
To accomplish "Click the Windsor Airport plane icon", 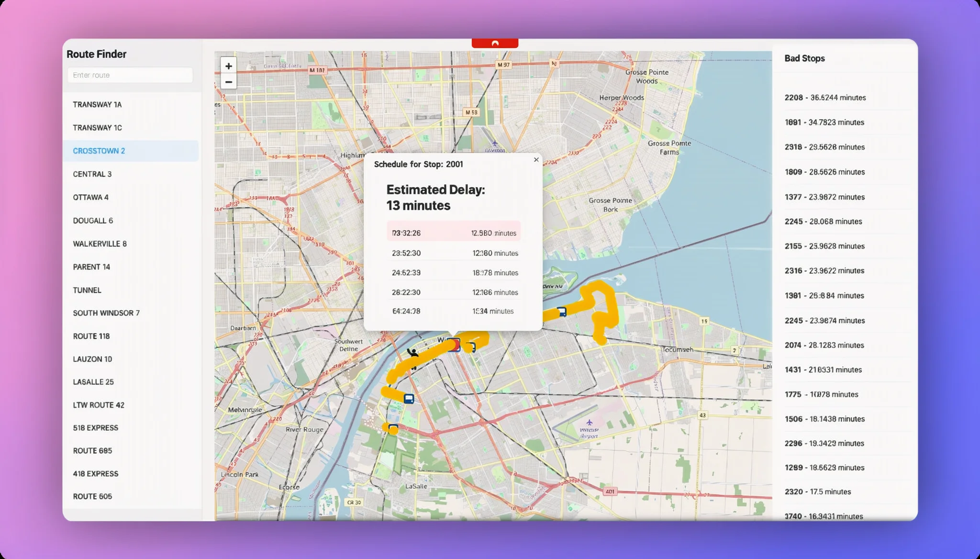I will [589, 422].
